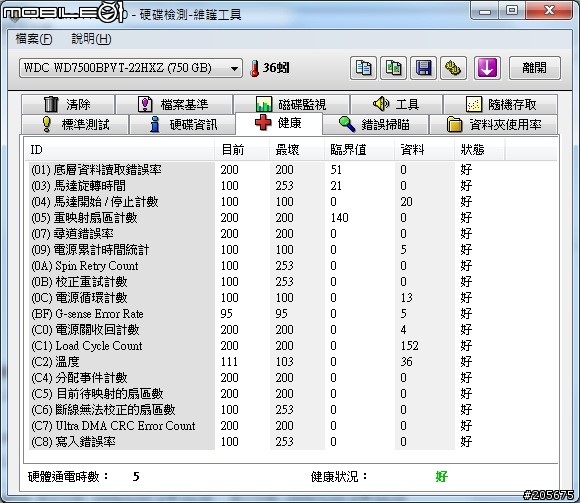Open the 檔案(F) menu
This screenshot has height=503, width=580.
[34, 38]
